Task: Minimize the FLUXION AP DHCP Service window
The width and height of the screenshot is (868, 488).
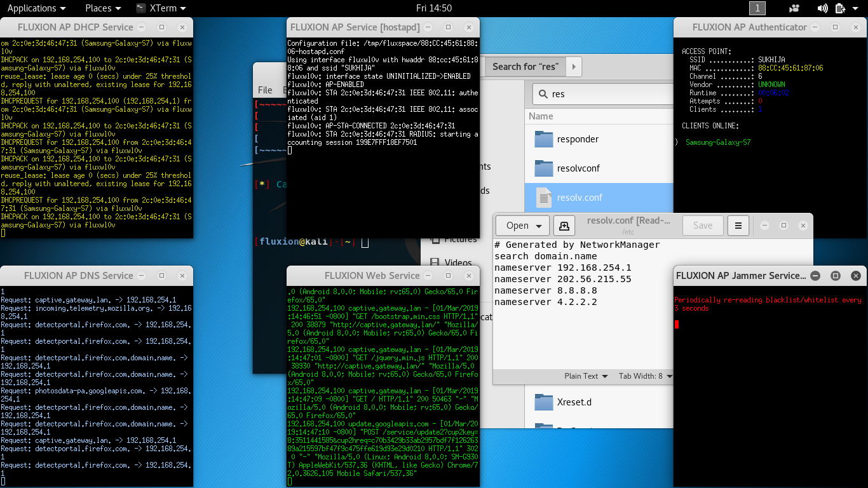Action: tap(141, 27)
